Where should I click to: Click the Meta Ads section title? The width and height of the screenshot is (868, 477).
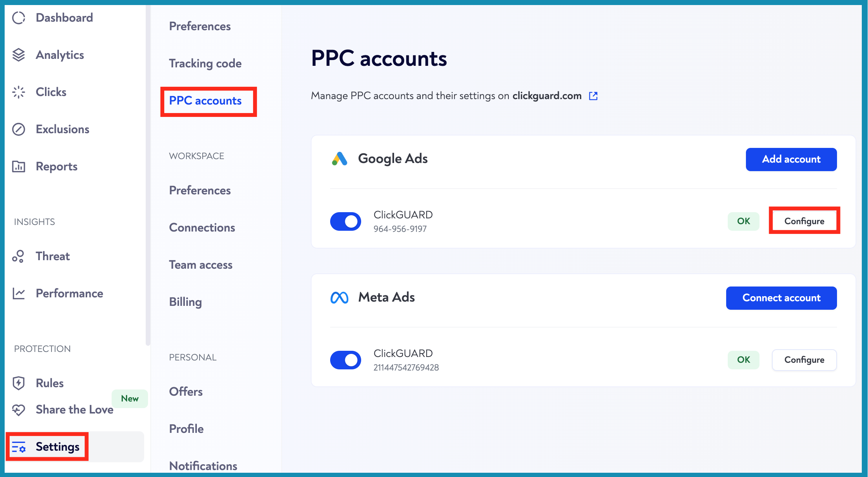(386, 297)
